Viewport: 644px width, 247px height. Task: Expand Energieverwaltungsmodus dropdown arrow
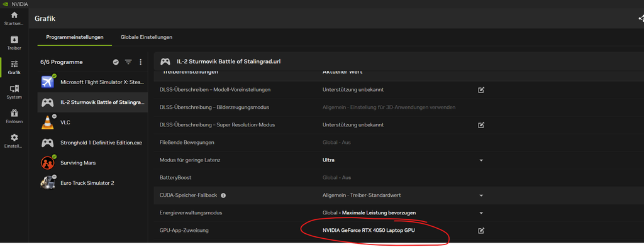click(x=481, y=213)
